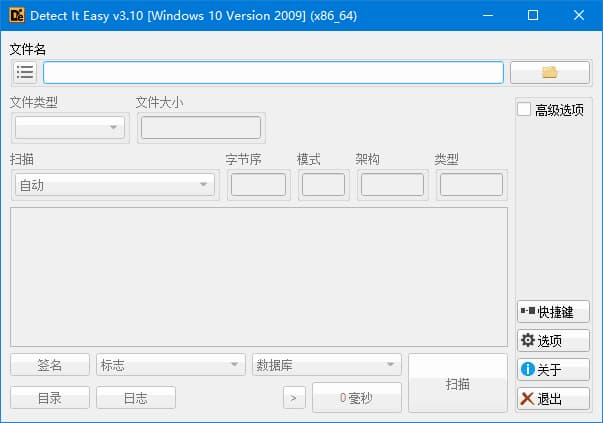Click the Detect It Easy title icon
Screen dimensions: 603x423
[x=16, y=15]
